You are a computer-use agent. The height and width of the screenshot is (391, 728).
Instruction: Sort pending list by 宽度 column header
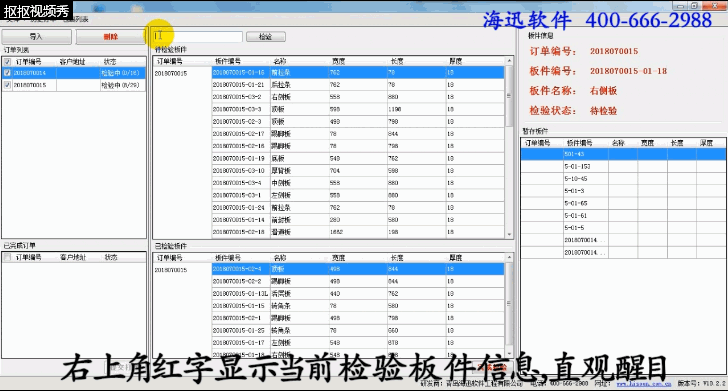[x=338, y=61]
